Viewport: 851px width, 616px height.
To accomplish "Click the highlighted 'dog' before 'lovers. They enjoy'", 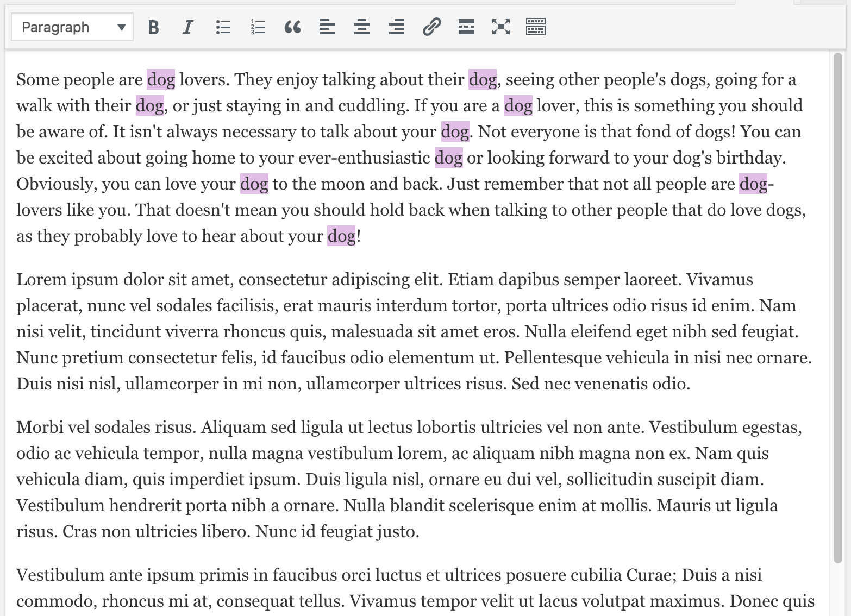I will click(x=161, y=79).
